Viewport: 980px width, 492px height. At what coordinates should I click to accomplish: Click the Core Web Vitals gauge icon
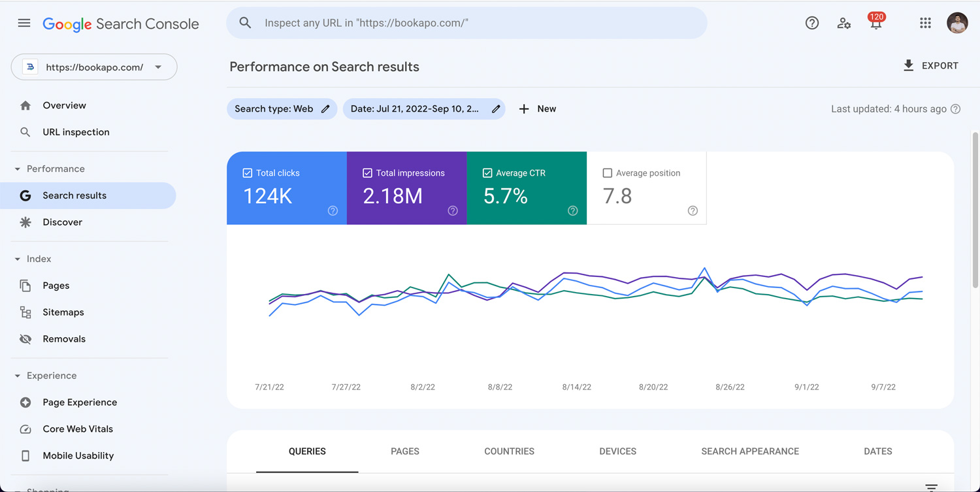tap(25, 429)
